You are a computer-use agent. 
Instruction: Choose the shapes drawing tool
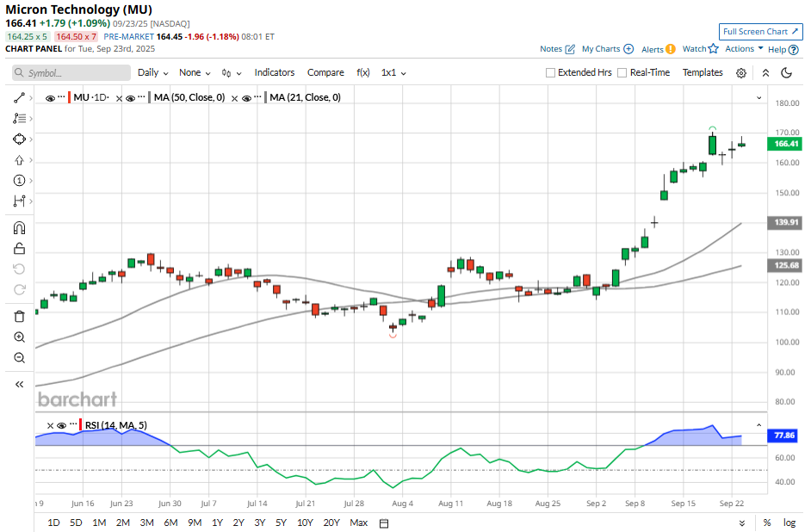19,139
